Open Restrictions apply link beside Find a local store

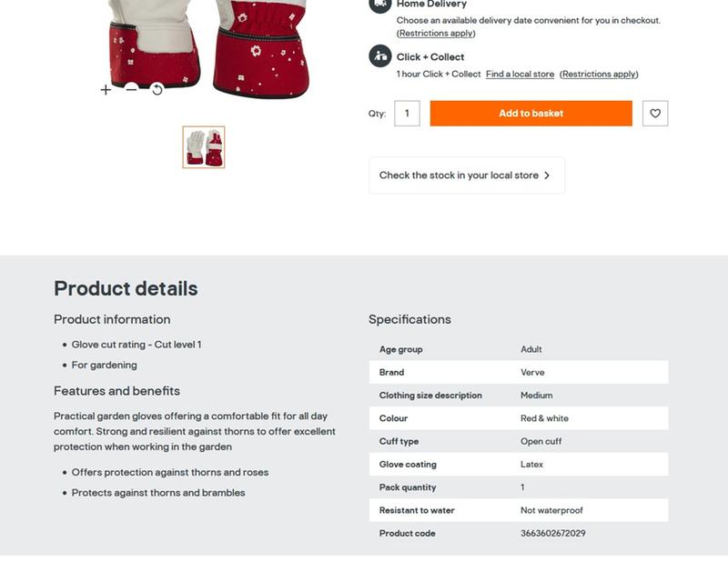599,75
